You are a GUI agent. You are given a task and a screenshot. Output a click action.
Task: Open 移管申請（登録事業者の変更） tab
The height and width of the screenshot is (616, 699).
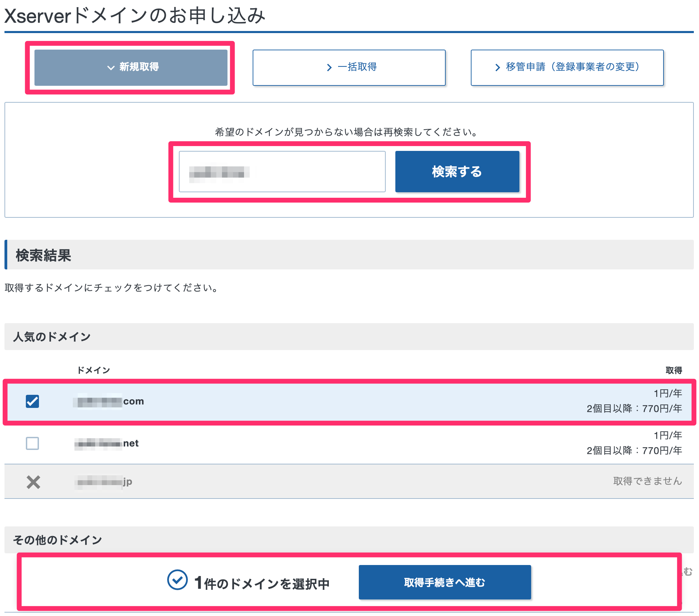coord(567,67)
